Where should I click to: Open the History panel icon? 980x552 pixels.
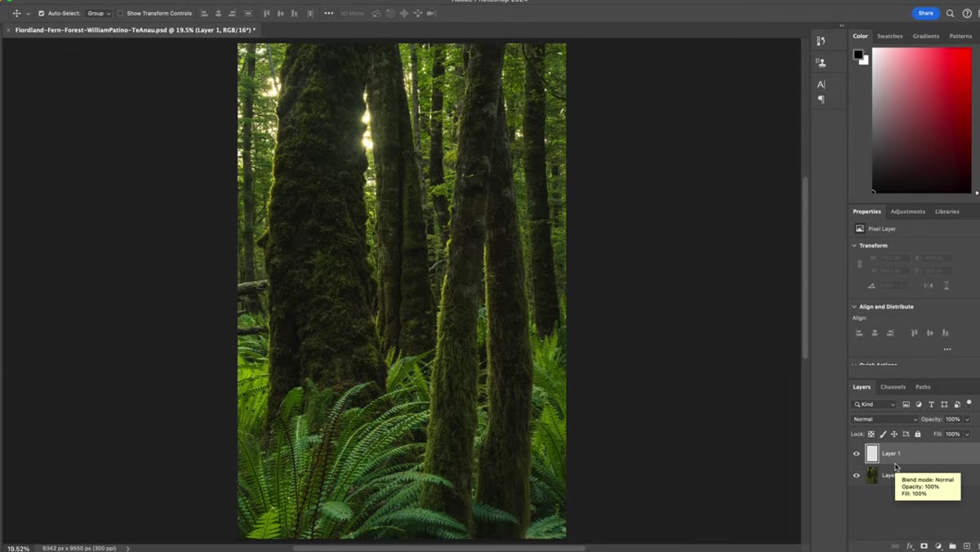(821, 41)
